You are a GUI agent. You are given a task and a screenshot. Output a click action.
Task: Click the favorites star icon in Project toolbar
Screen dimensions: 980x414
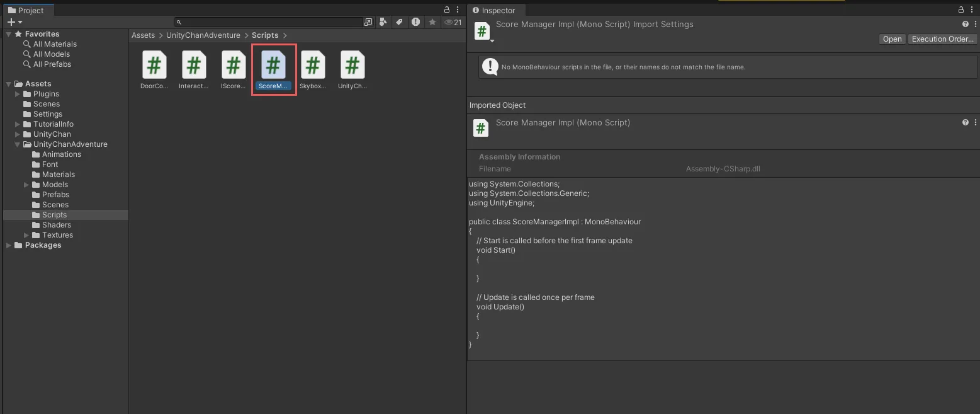(x=432, y=22)
